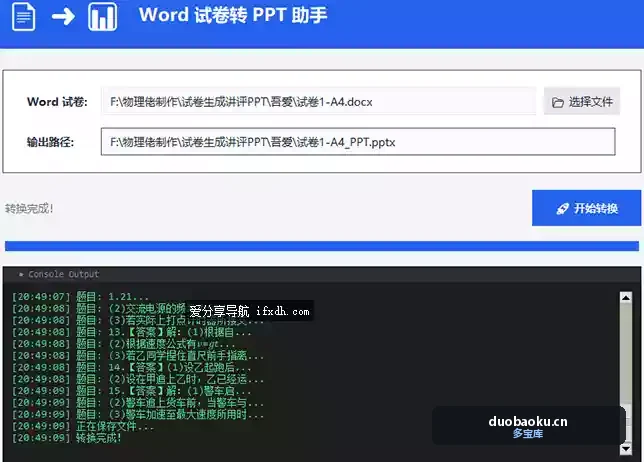Click log line (3)警车加速至最大速度所用时

click(138, 414)
